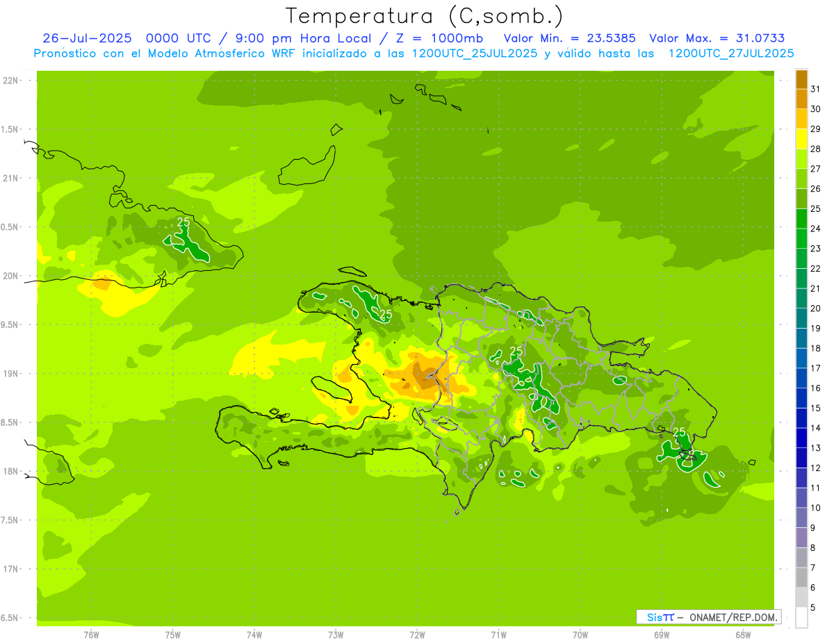Click the "18N" latitude label
834x644 pixels.
[10, 471]
